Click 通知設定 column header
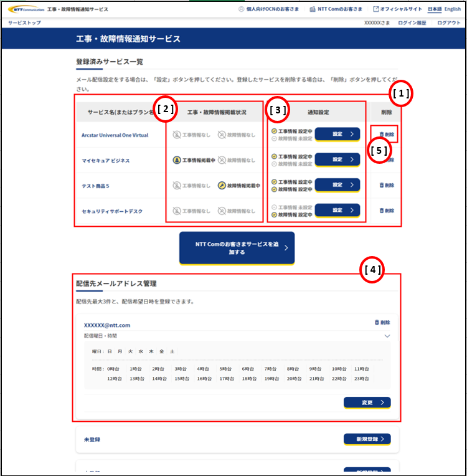 point(318,112)
